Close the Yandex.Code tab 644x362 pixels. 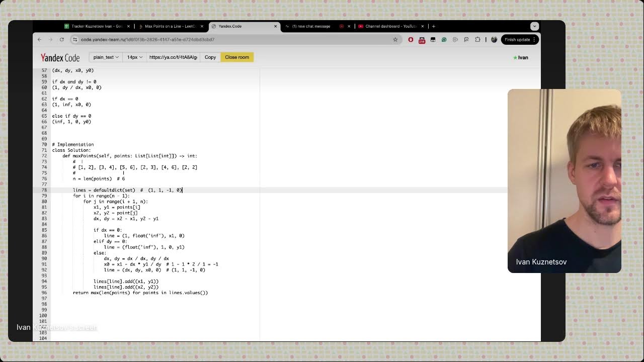tap(275, 26)
